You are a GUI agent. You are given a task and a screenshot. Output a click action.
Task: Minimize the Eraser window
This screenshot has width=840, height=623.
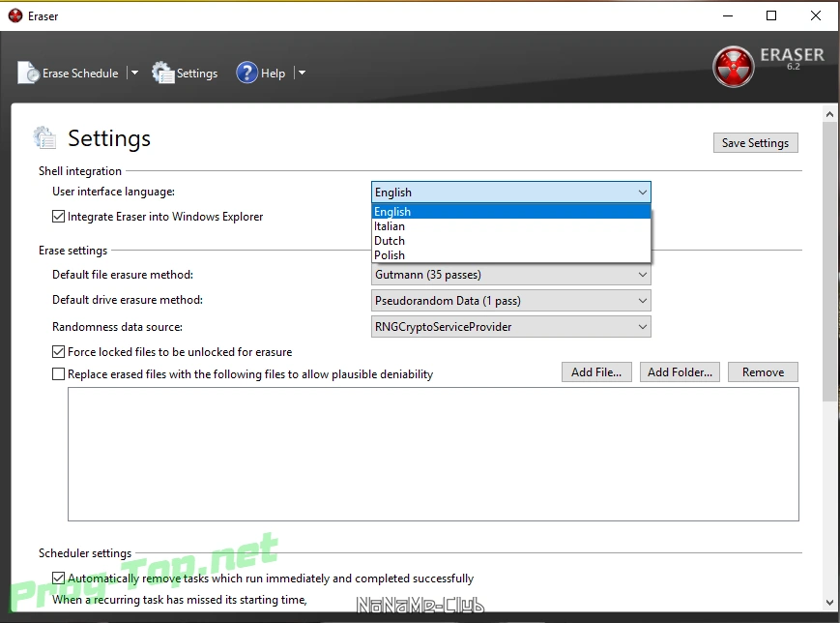click(728, 15)
